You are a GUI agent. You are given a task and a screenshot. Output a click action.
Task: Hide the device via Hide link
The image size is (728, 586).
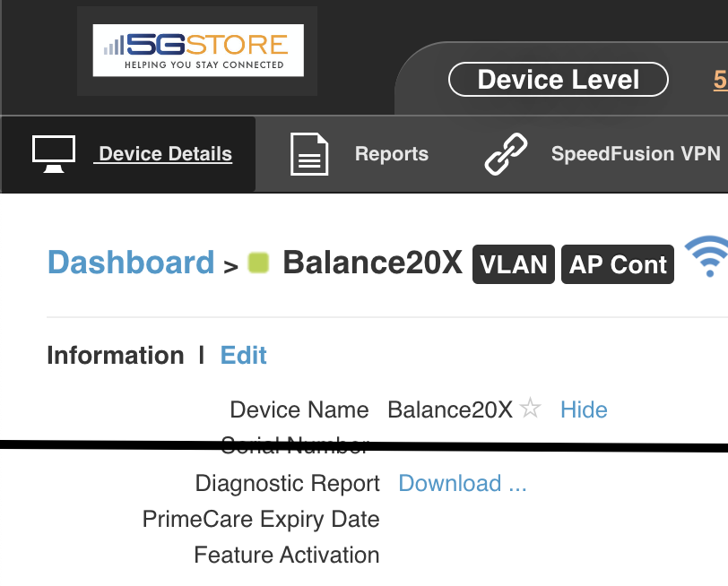point(584,409)
